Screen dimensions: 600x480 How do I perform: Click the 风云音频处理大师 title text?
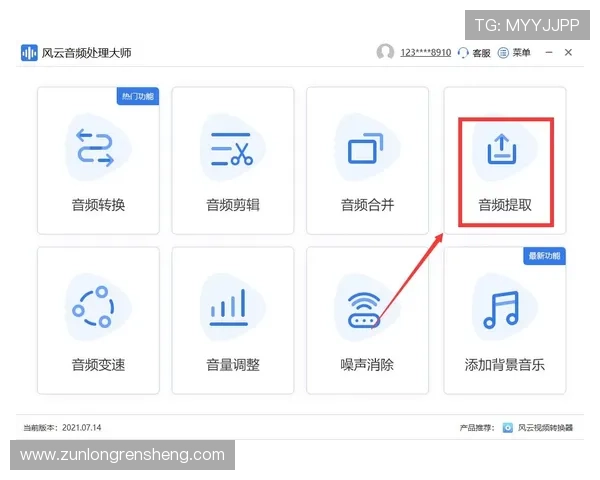click(86, 53)
